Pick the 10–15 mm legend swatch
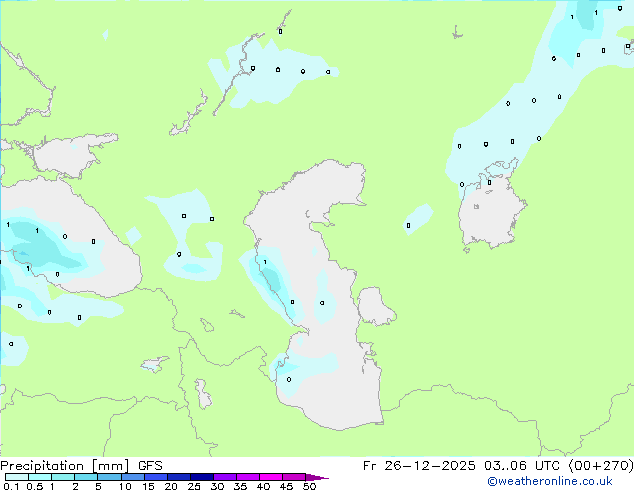The image size is (634, 490). point(132,477)
